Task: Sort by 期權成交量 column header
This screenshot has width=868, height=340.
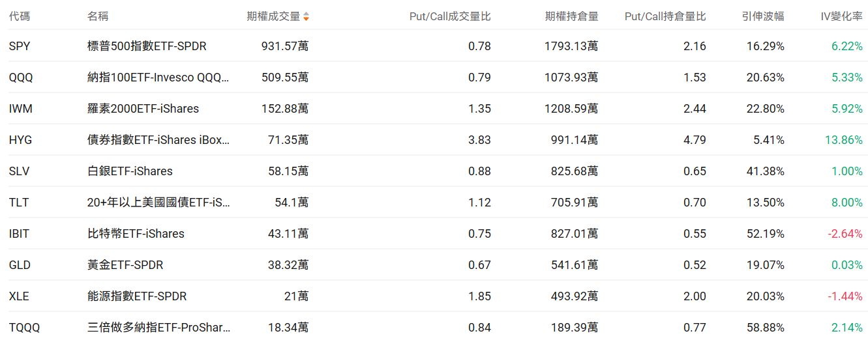Action: (273, 16)
